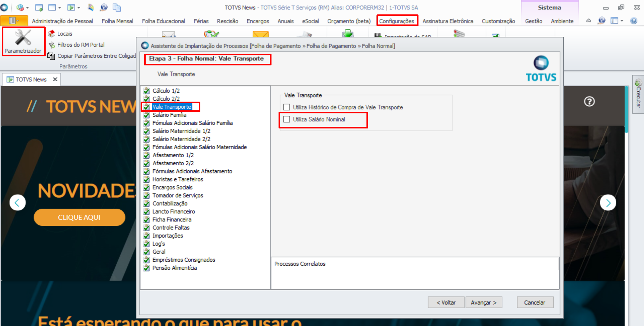Open the Férias ribbon tab
The image size is (644, 326).
pyautogui.click(x=201, y=21)
